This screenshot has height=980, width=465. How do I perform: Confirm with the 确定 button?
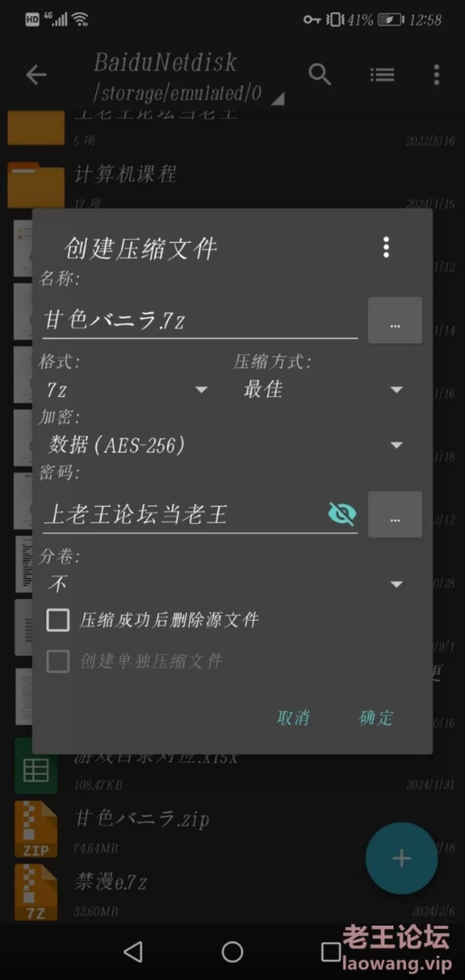(376, 717)
